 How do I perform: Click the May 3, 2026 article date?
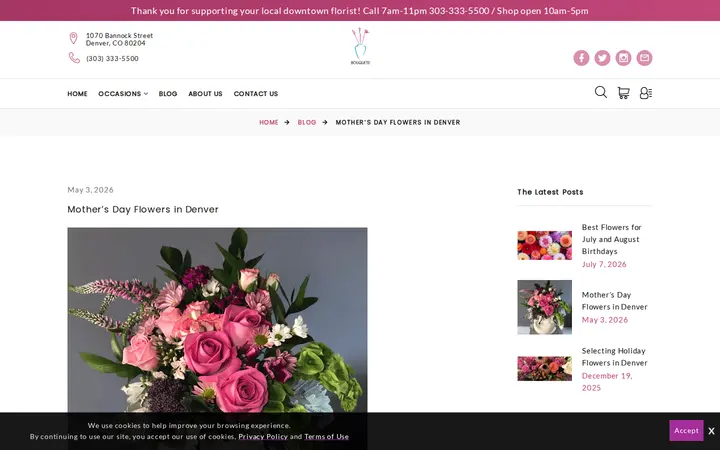click(90, 190)
